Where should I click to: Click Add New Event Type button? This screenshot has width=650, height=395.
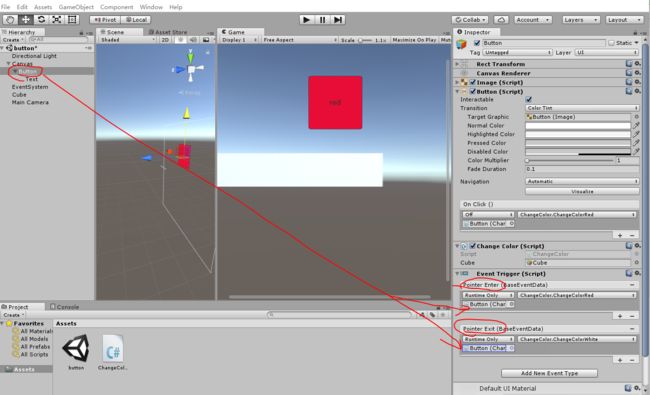click(x=549, y=373)
